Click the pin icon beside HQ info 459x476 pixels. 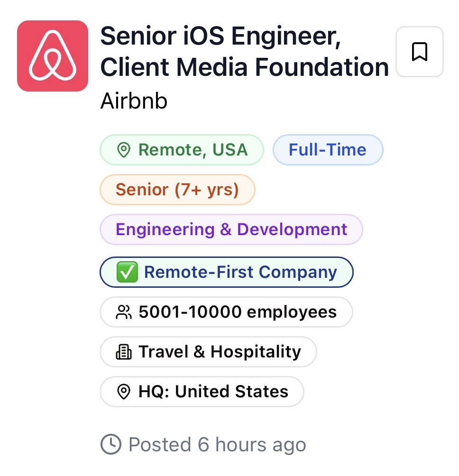[x=124, y=392]
